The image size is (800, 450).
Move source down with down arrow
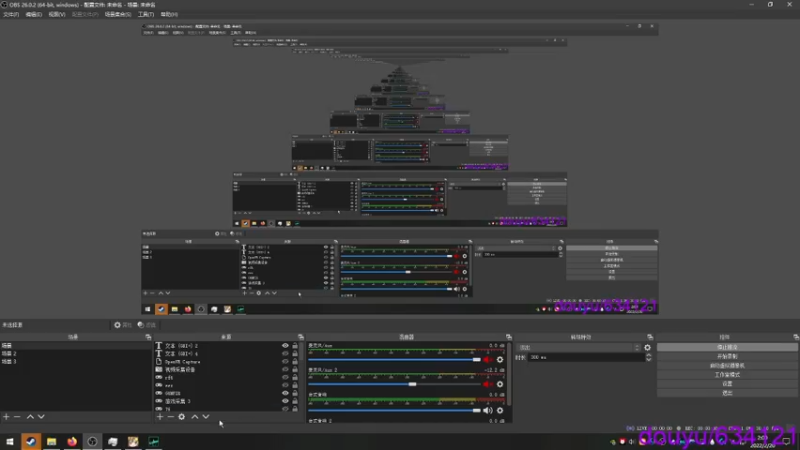(206, 417)
